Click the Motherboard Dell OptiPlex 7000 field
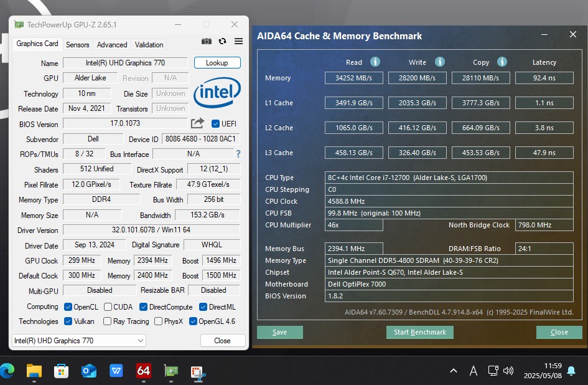Image resolution: width=588 pixels, height=385 pixels. pos(449,284)
